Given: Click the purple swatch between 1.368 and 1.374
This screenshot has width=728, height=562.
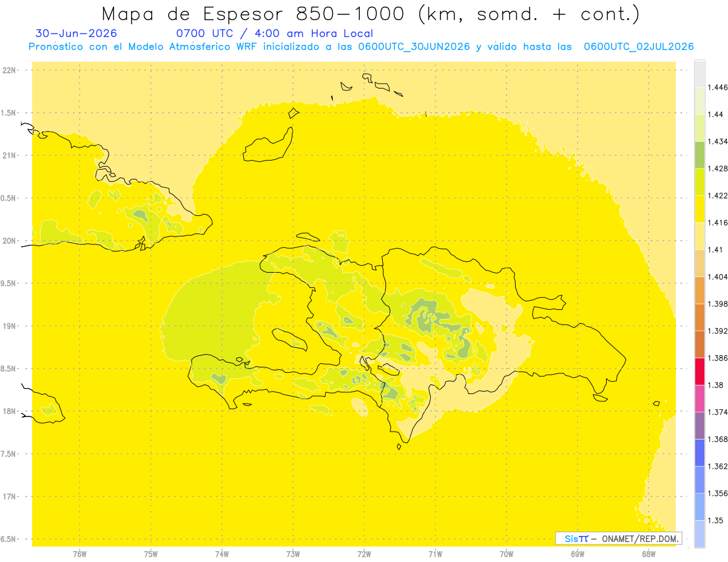Looking at the screenshot, I should [x=699, y=426].
